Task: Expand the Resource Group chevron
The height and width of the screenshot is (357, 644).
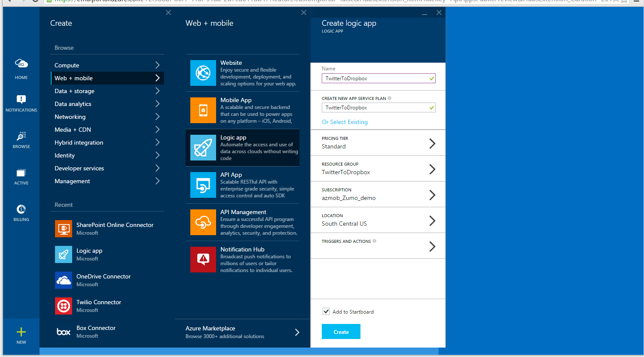Action: click(433, 169)
